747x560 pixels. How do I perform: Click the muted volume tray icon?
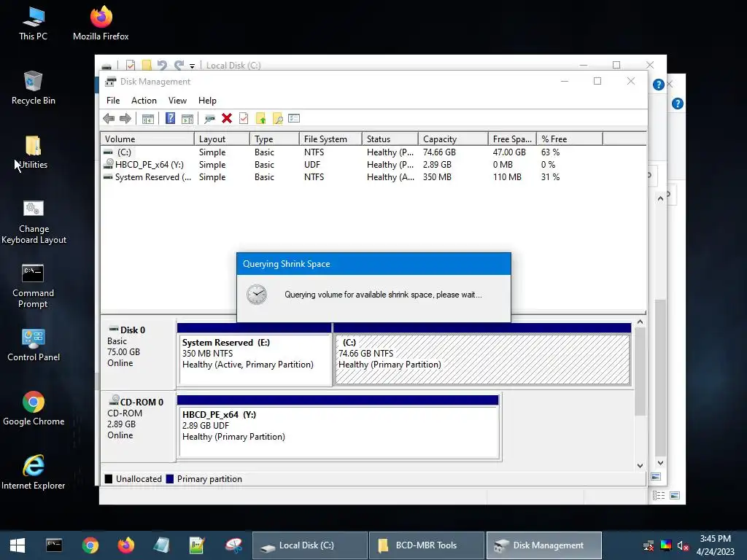(683, 545)
